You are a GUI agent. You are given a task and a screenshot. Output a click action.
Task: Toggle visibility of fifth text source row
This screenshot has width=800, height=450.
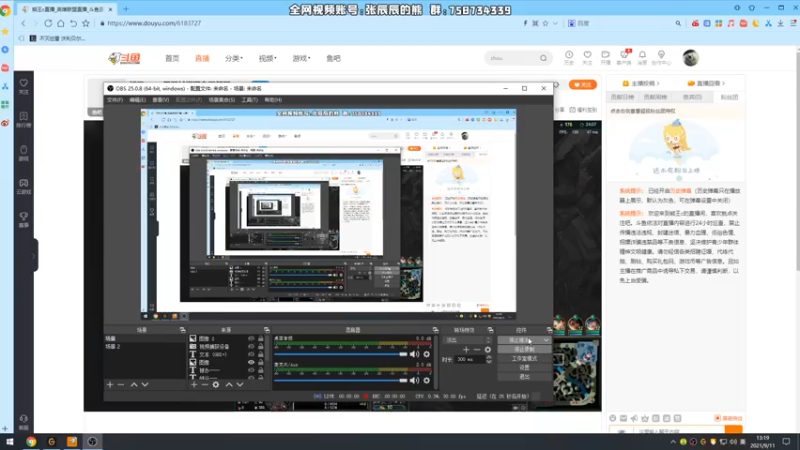click(x=251, y=370)
